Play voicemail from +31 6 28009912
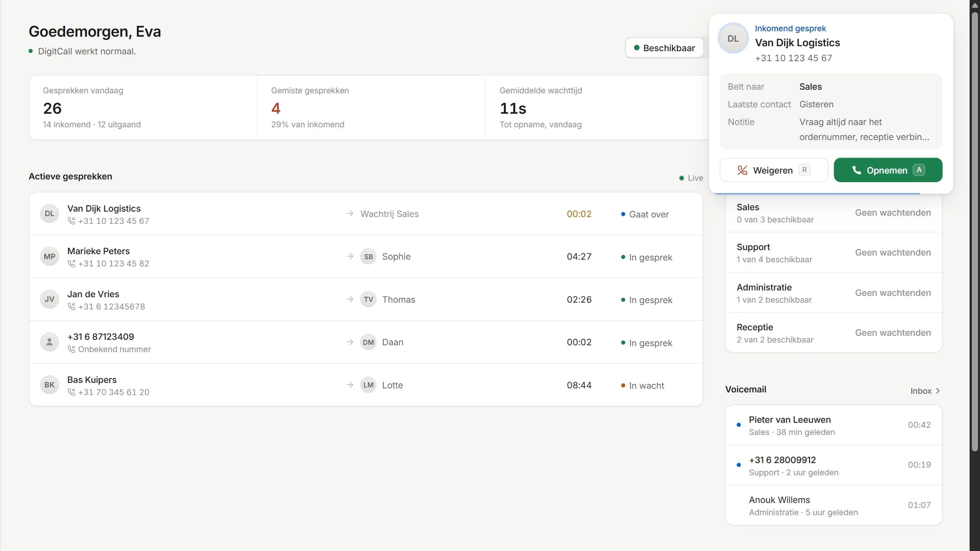This screenshot has height=551, width=980. (833, 465)
